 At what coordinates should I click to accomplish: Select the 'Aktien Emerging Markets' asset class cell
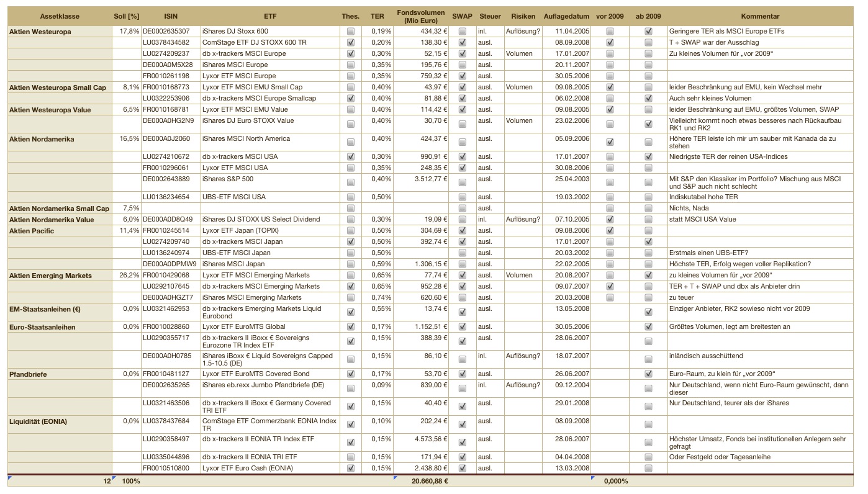pyautogui.click(x=59, y=275)
